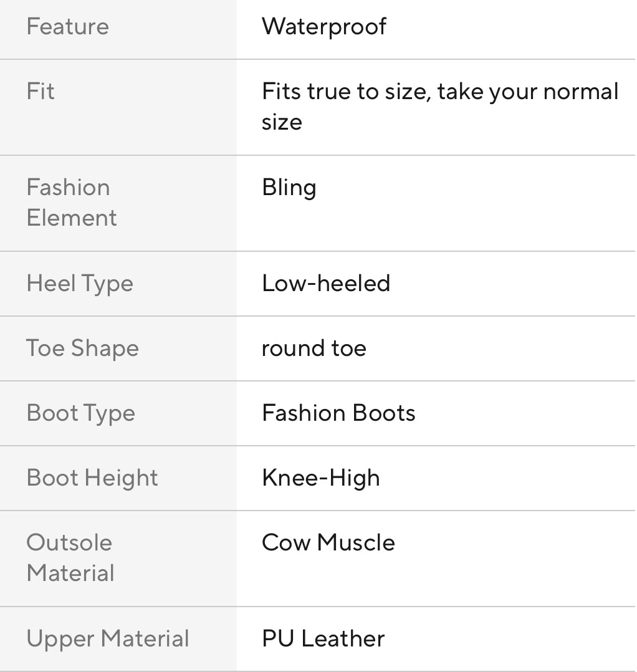Viewport: 637px width, 672px height.
Task: Select the 'Fashion Boots' value
Action: [x=338, y=413]
